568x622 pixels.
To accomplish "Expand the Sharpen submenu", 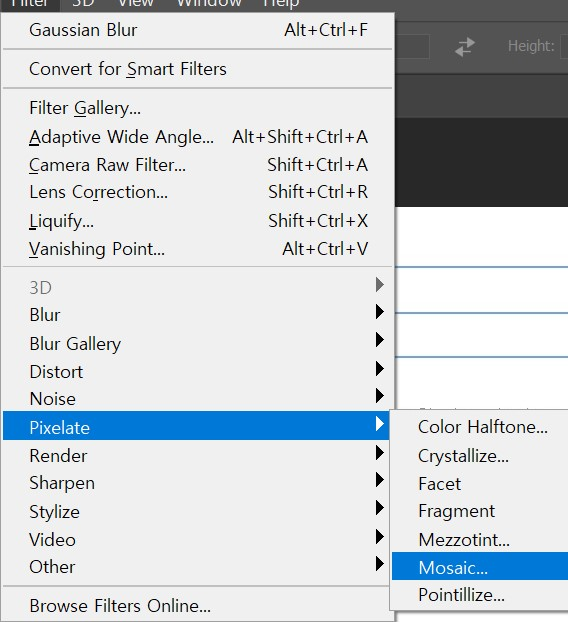I will pyautogui.click(x=196, y=483).
